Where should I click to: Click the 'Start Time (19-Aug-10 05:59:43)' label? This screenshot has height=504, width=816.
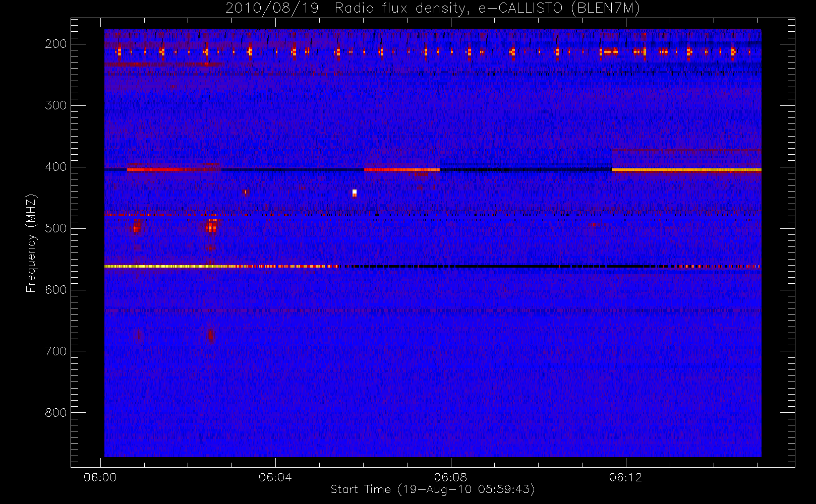432,489
